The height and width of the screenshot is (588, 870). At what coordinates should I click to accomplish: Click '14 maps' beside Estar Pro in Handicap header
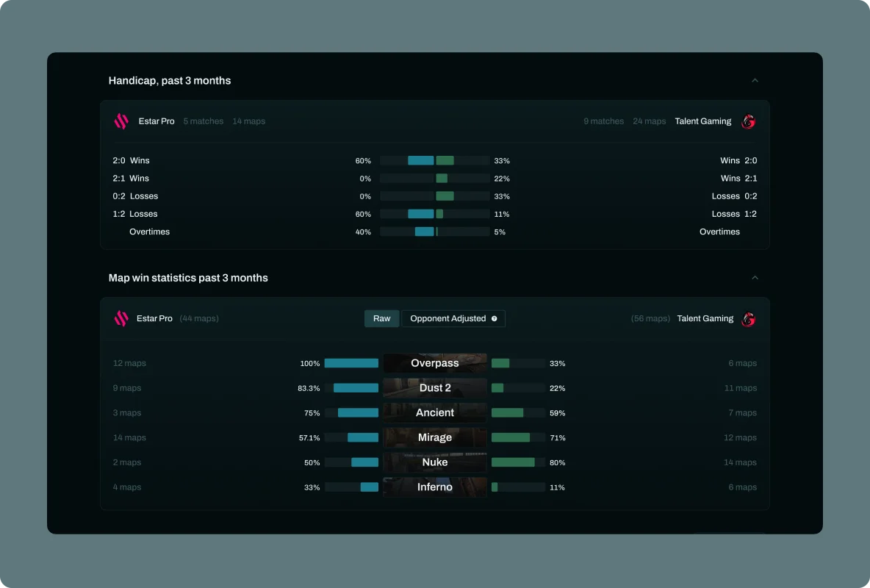[248, 121]
